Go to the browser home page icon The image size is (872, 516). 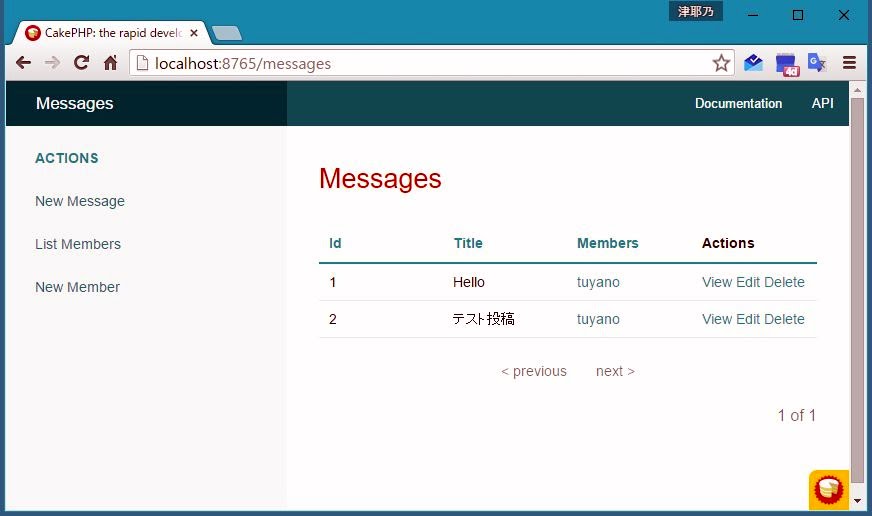(x=111, y=63)
